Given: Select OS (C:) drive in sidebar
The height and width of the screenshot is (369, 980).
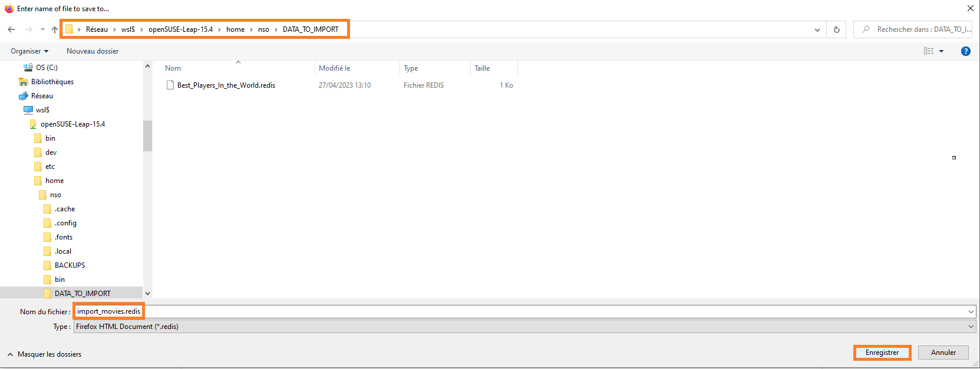Looking at the screenshot, I should tap(46, 68).
